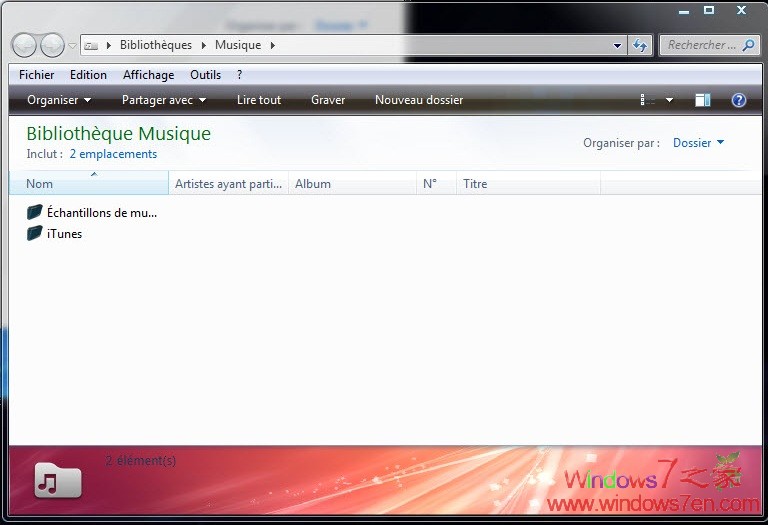Open the ? help menu
Screen dimensions: 768x525
(x=239, y=75)
